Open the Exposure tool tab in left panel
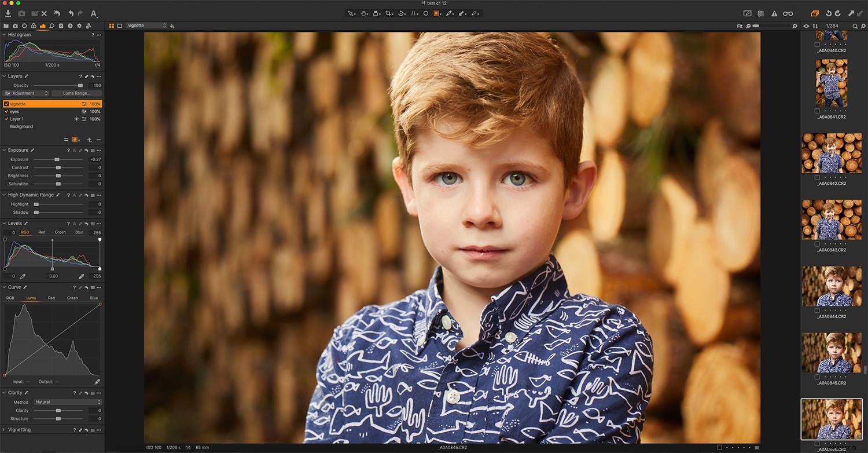 [x=42, y=26]
